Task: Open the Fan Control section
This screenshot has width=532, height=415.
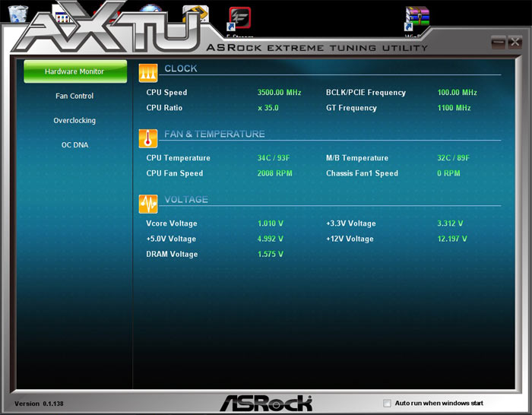Action: pos(74,96)
